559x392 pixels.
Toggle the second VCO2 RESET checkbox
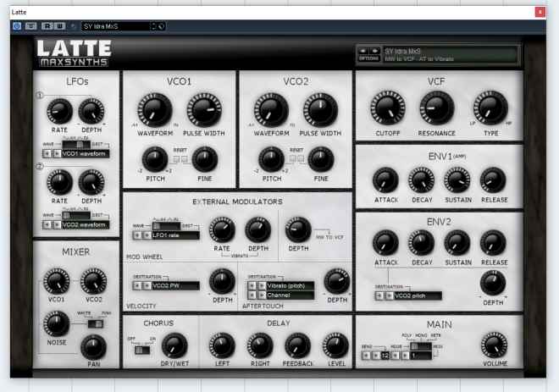(x=301, y=158)
